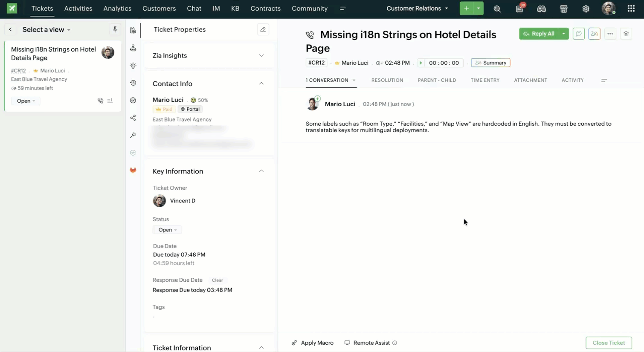
Task: Expand the Zia Insights section
Action: point(261,55)
